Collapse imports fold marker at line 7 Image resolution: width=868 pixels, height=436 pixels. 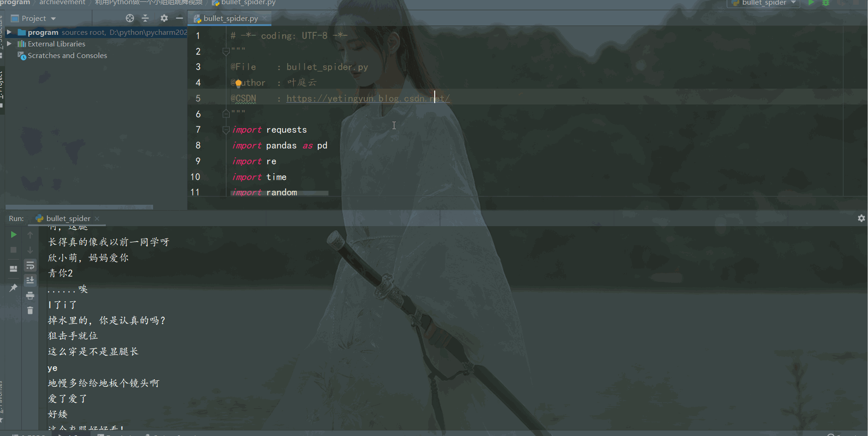226,130
